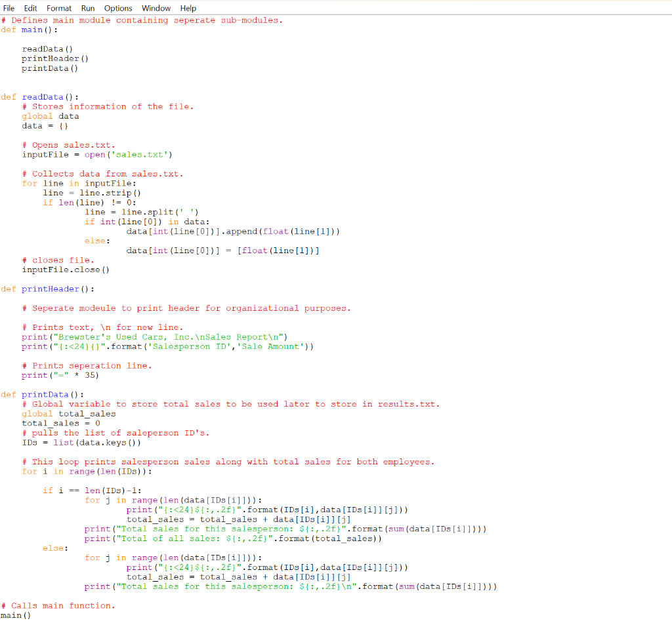672x627 pixels.
Task: Open the File menu
Action: 9,8
